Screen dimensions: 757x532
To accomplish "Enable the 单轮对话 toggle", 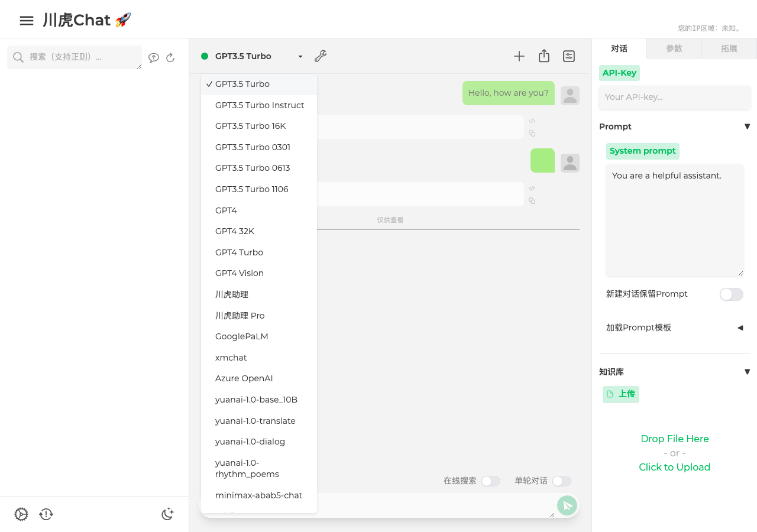I will click(562, 481).
